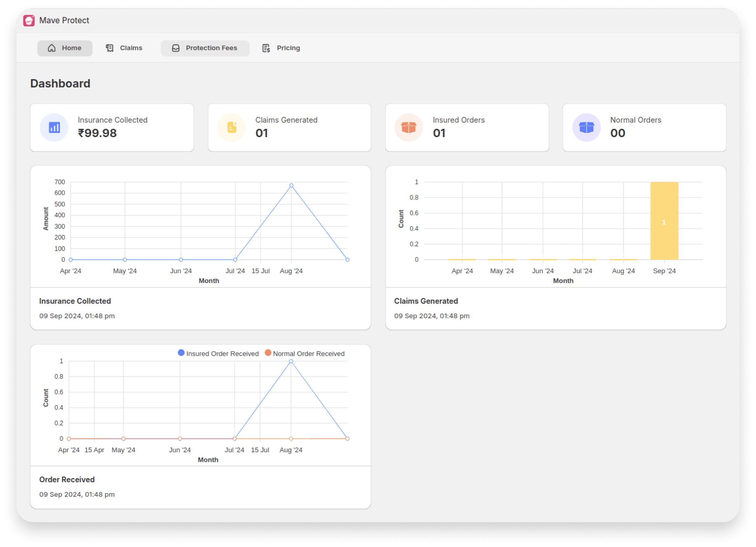This screenshot has height=547, width=756.
Task: Go to the Pricing tab
Action: [281, 48]
